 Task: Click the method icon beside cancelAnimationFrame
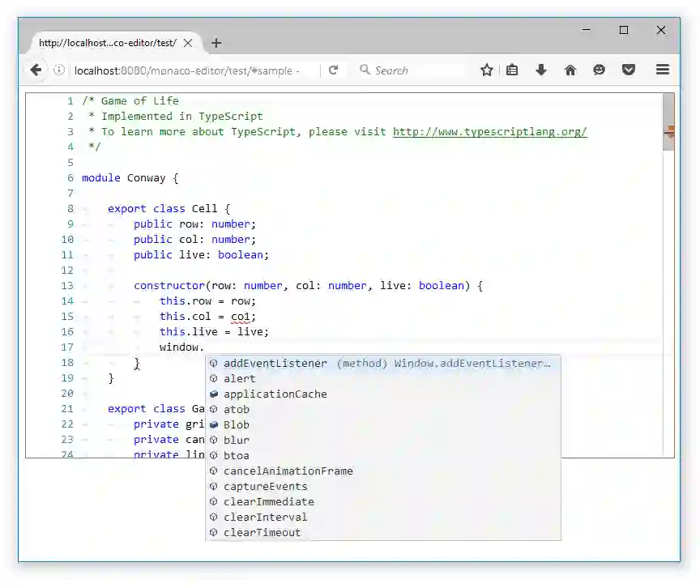point(213,471)
